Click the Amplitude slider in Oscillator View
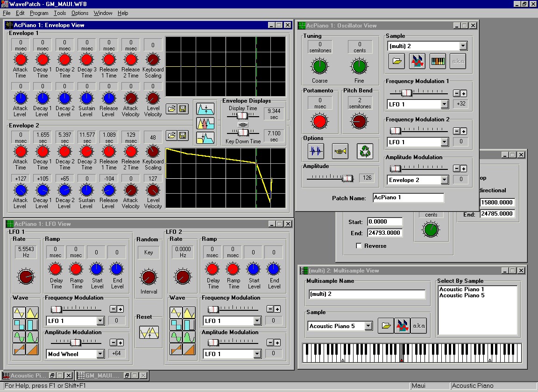 click(x=330, y=178)
